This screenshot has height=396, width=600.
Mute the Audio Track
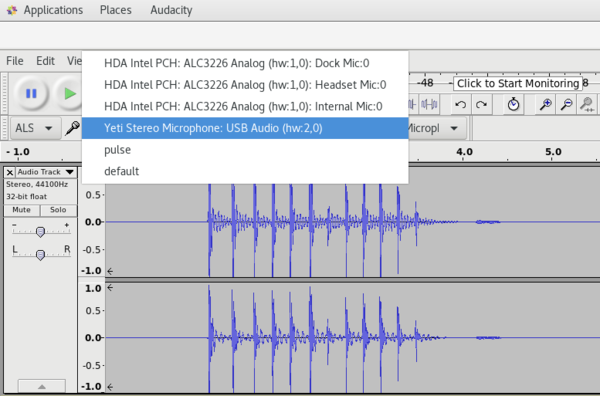21,210
